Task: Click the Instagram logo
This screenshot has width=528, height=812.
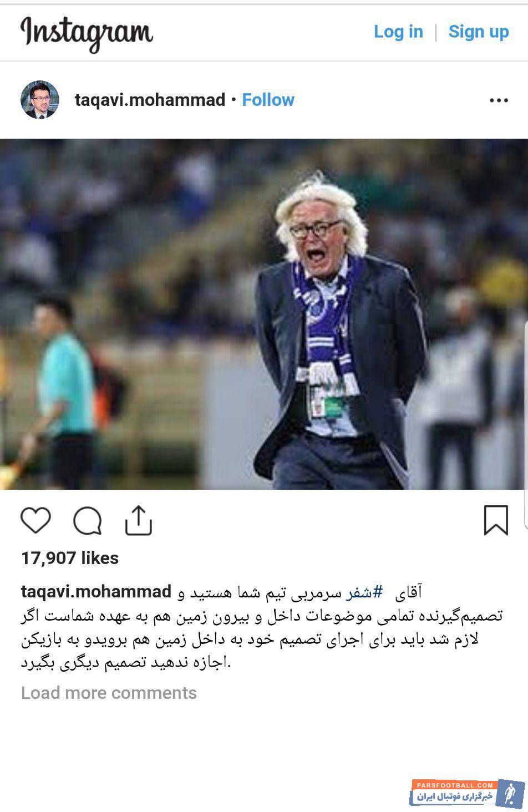Action: (x=87, y=34)
